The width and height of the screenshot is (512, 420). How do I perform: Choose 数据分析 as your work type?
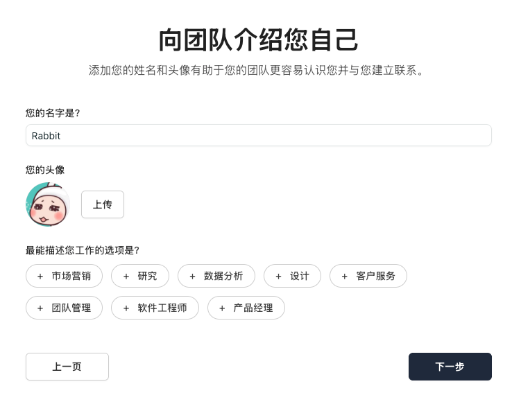click(223, 276)
